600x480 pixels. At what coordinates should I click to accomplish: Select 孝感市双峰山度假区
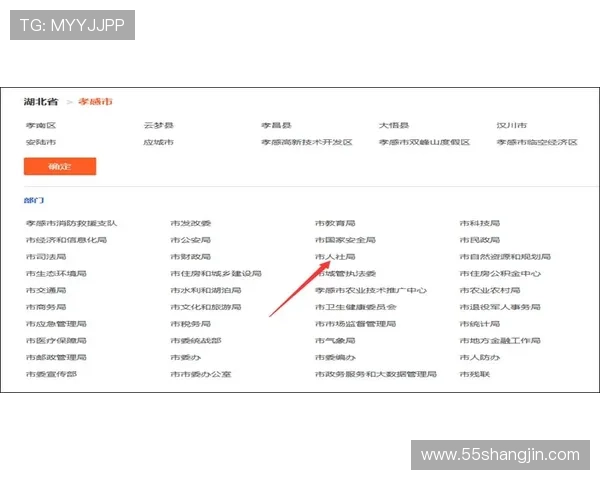point(424,142)
